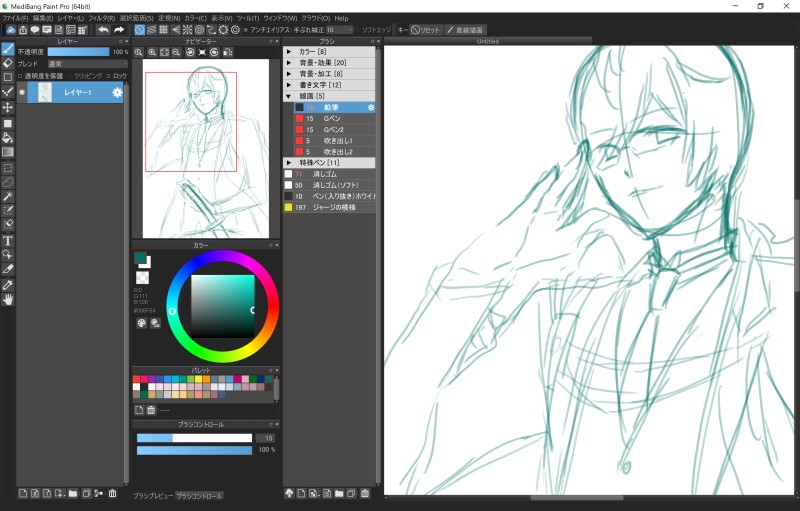This screenshot has height=511, width=800.
Task: Select the Gペン brush
Action: (335, 119)
